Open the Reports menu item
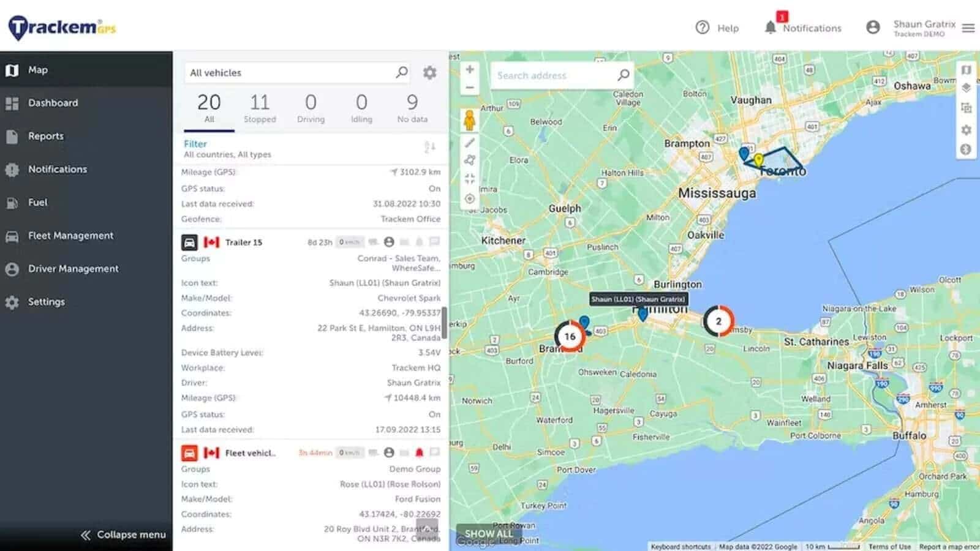 [x=86, y=136]
